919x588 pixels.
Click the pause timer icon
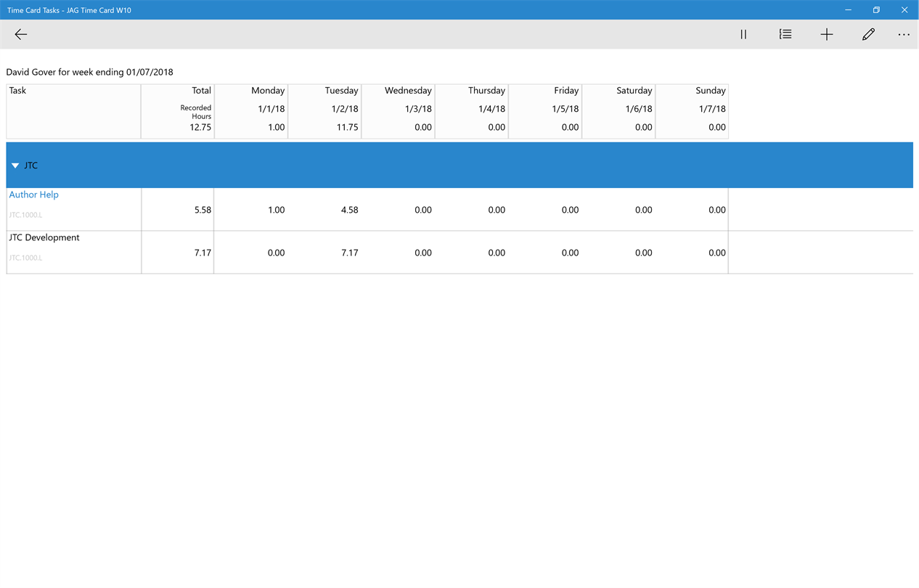click(x=743, y=34)
